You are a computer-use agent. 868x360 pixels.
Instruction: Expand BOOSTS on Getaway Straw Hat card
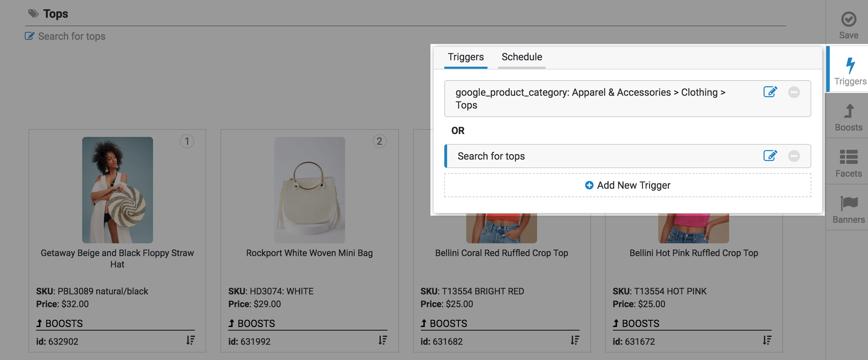click(60, 323)
